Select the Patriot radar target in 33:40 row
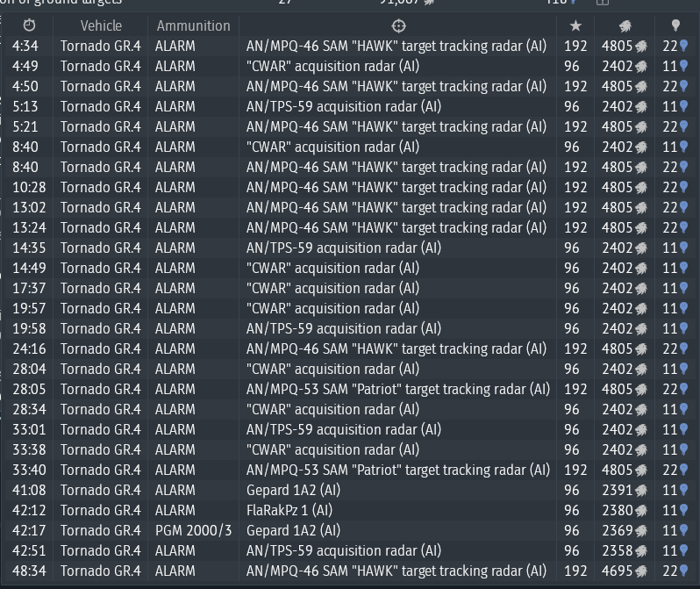Viewport: 700px width, 589px height. pyautogui.click(x=397, y=470)
